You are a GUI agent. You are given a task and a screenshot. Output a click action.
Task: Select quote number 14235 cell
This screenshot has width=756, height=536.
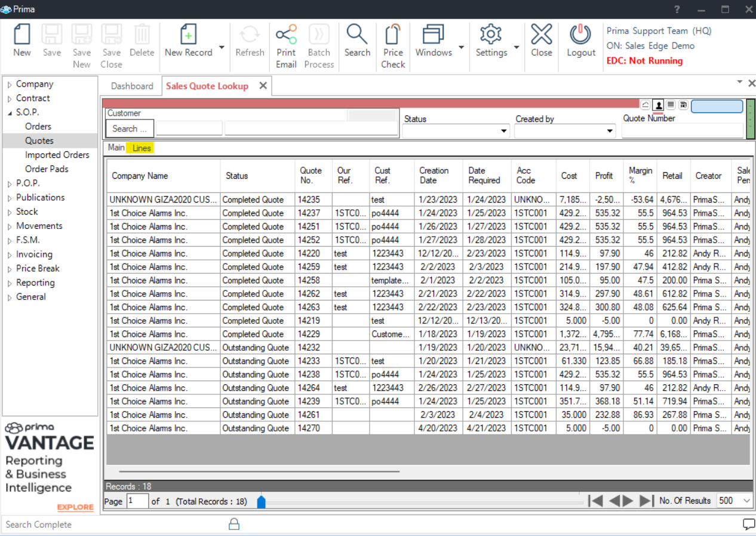point(314,200)
